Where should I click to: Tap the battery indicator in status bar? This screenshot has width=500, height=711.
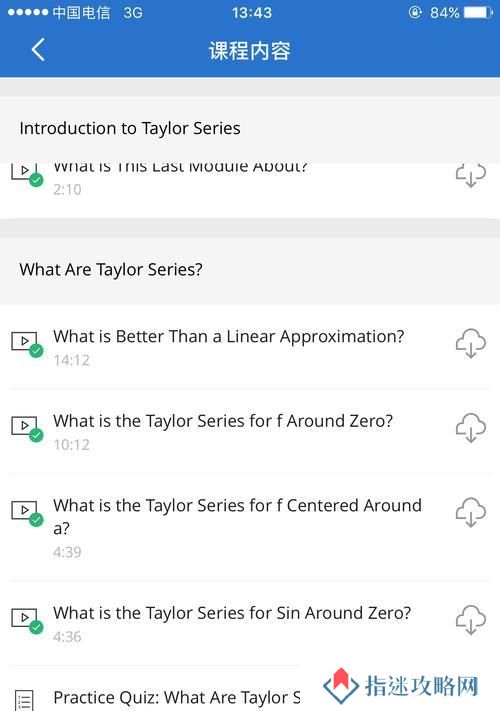click(x=479, y=12)
